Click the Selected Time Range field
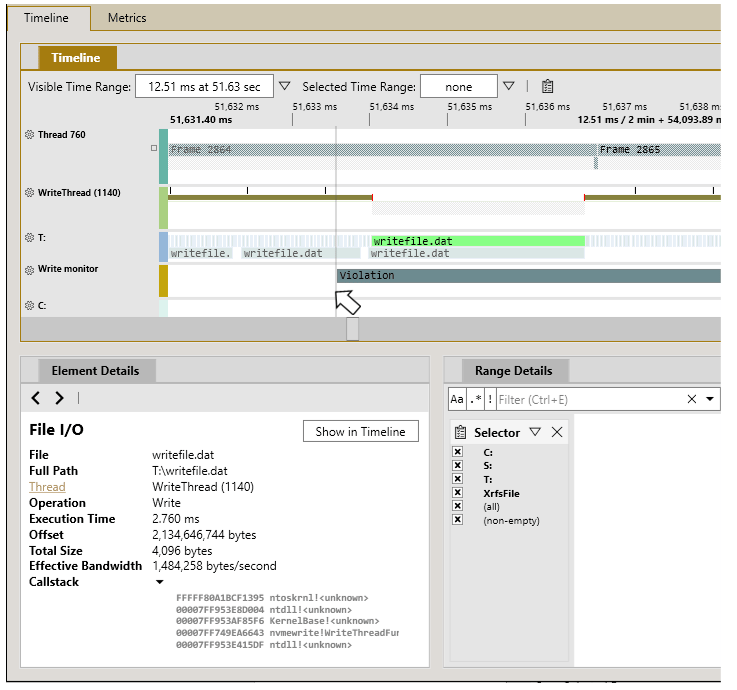Viewport: 737px width, 690px height. click(x=459, y=86)
